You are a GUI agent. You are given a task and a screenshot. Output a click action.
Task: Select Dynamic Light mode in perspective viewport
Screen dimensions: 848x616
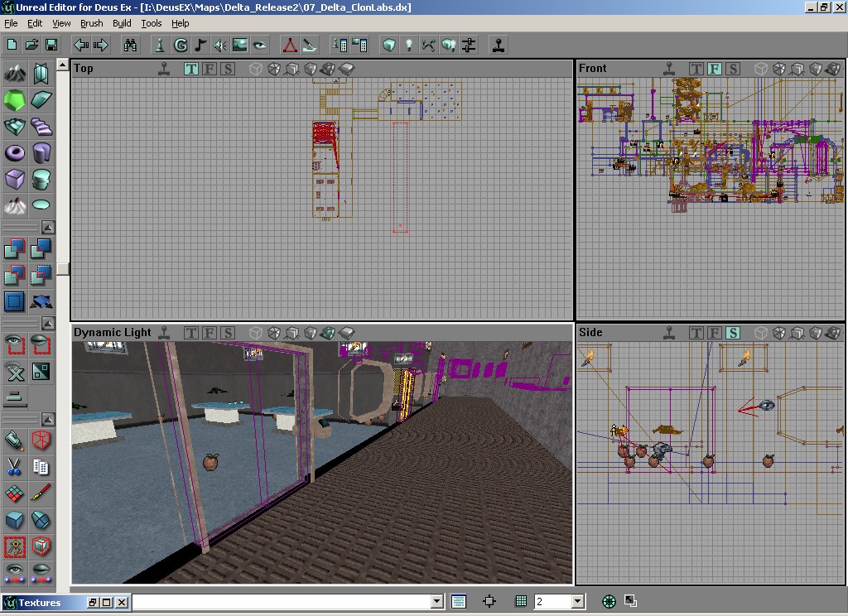(x=328, y=333)
